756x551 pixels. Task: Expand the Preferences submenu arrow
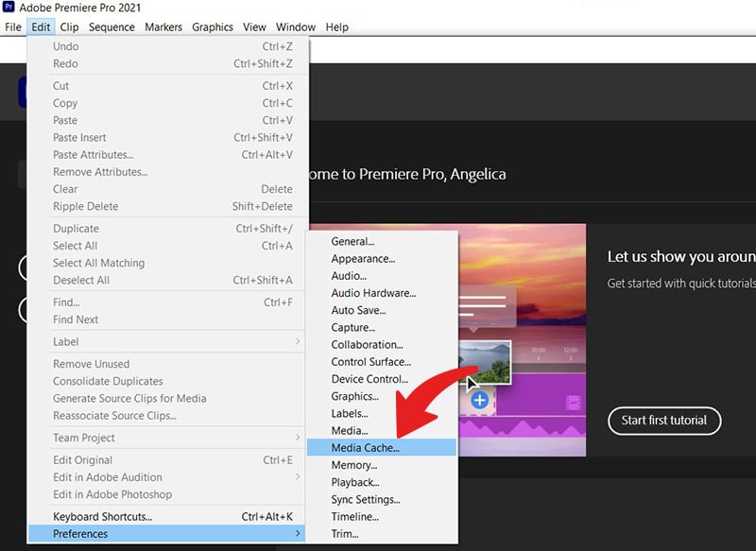[x=298, y=534]
